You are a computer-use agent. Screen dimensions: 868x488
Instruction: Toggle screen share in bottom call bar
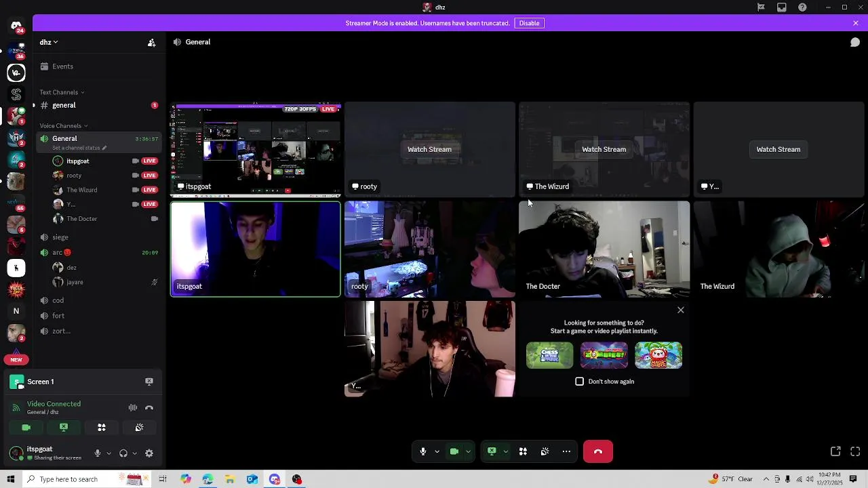pos(492,451)
